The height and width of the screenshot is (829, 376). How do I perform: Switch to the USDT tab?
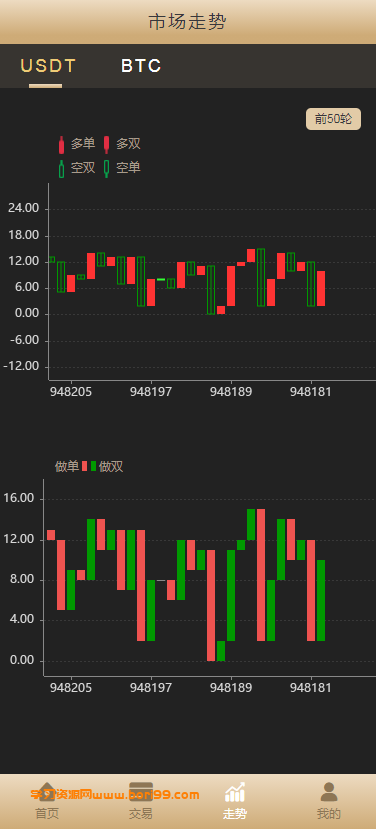[x=48, y=66]
